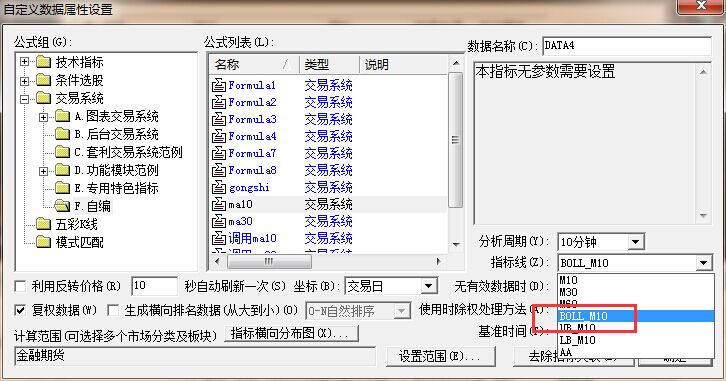
Task: Click the Formula2 formula icon
Action: click(x=219, y=102)
